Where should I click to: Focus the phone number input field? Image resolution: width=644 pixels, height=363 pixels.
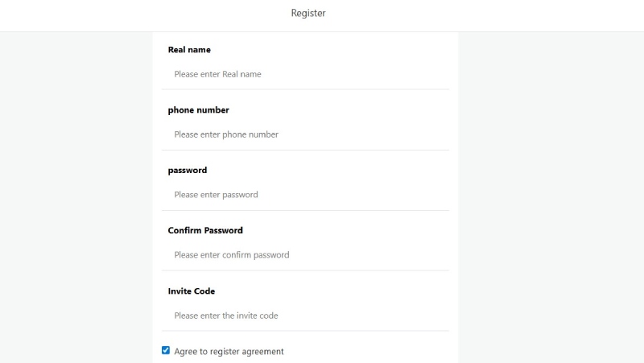306,134
